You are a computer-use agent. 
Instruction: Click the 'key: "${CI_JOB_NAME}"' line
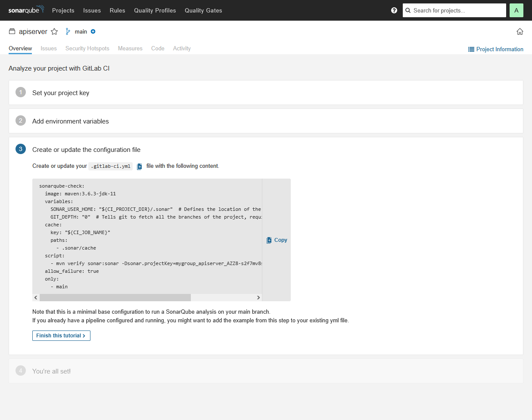[80, 232]
